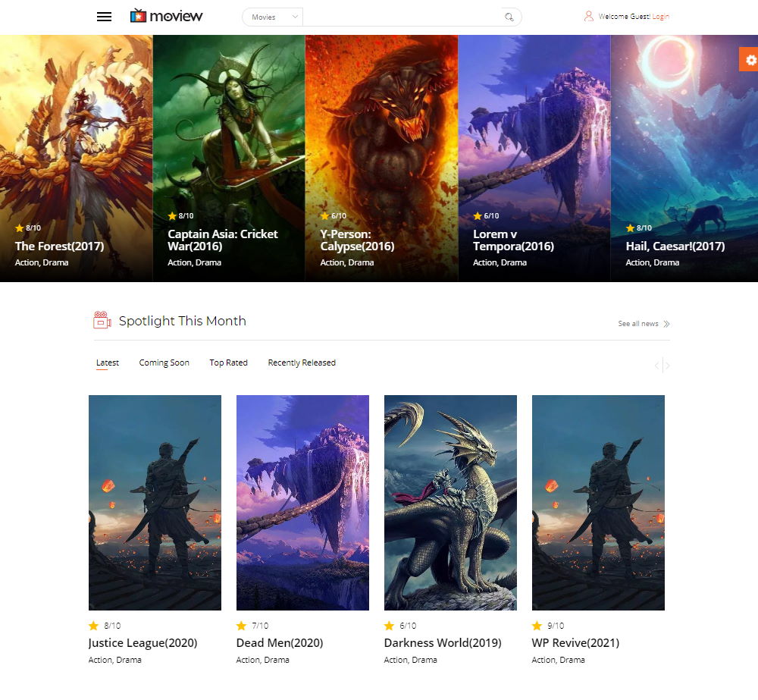Screen dimensions: 758x700
Task: Click in the search input field
Action: click(402, 17)
